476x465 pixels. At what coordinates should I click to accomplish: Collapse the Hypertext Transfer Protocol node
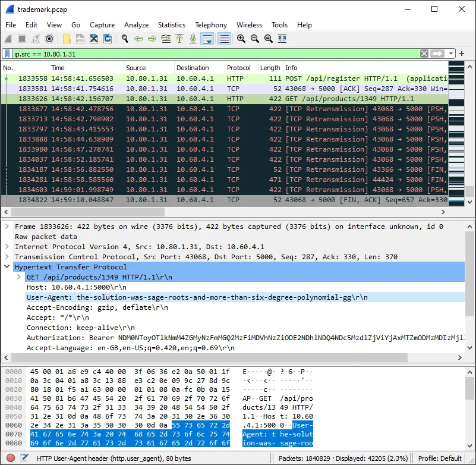point(7,266)
